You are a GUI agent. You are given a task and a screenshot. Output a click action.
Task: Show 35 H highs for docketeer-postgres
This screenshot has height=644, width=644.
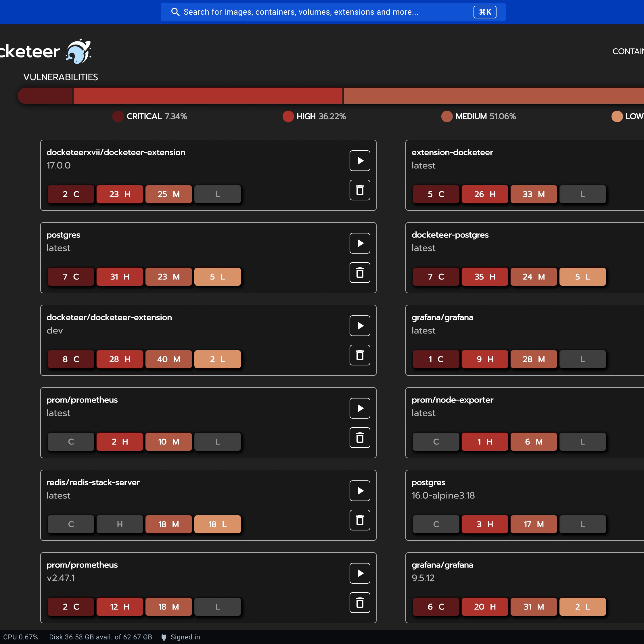tap(485, 277)
